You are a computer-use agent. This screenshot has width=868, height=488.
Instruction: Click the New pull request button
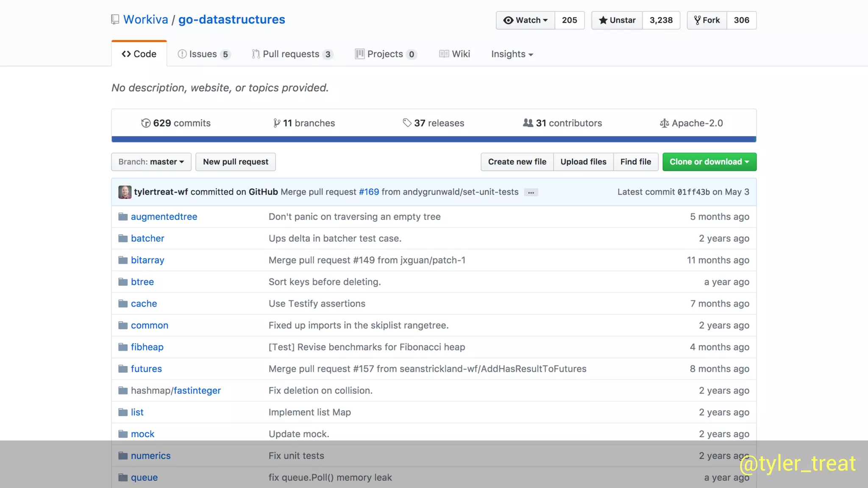pyautogui.click(x=235, y=162)
